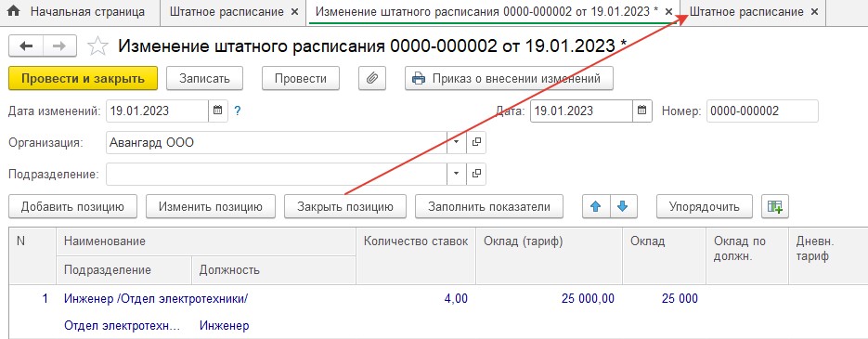Open attached files via paperclip icon
Viewport: 868px width, 339px height.
click(x=372, y=78)
